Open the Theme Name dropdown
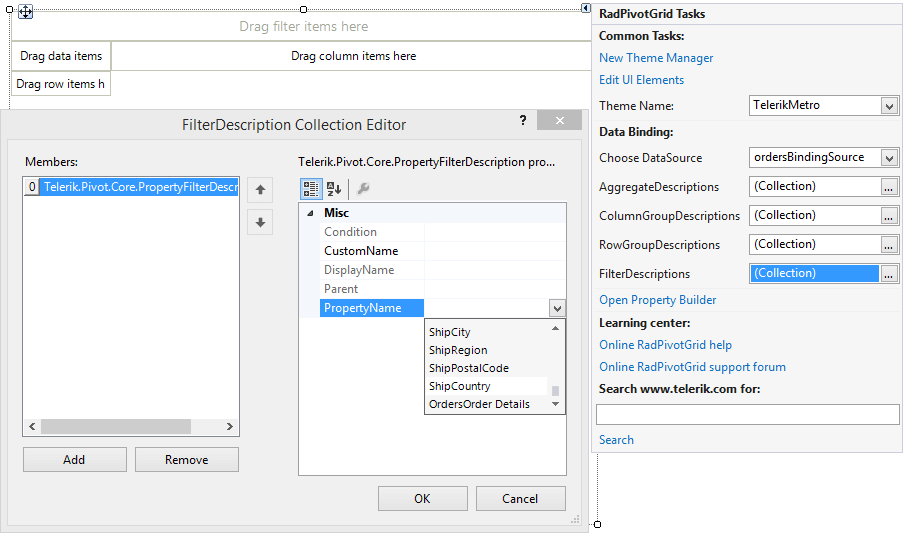This screenshot has height=533, width=903. pos(889,106)
